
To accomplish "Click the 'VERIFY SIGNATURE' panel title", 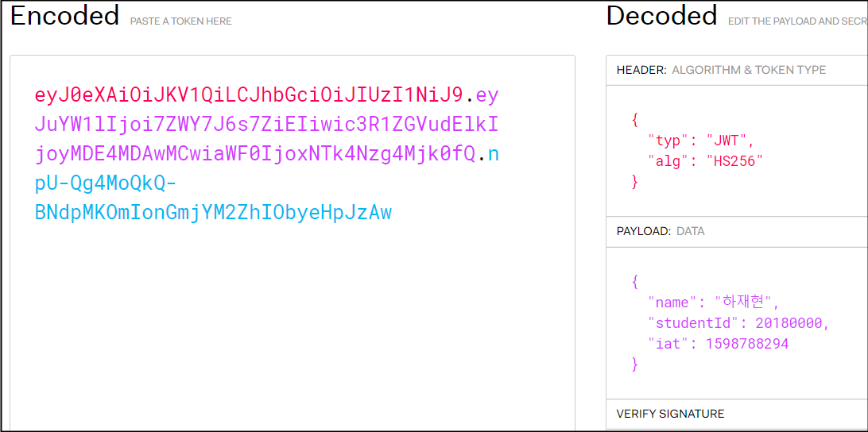I will tap(670, 414).
